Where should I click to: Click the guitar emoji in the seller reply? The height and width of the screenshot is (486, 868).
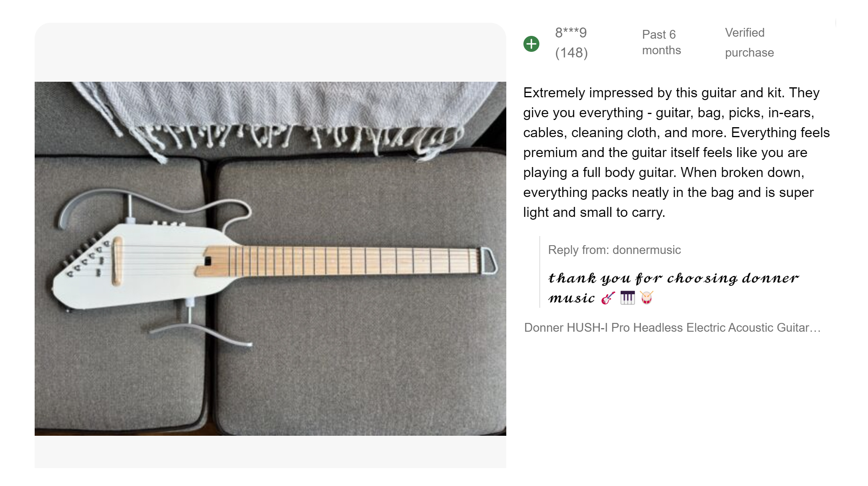tap(608, 298)
